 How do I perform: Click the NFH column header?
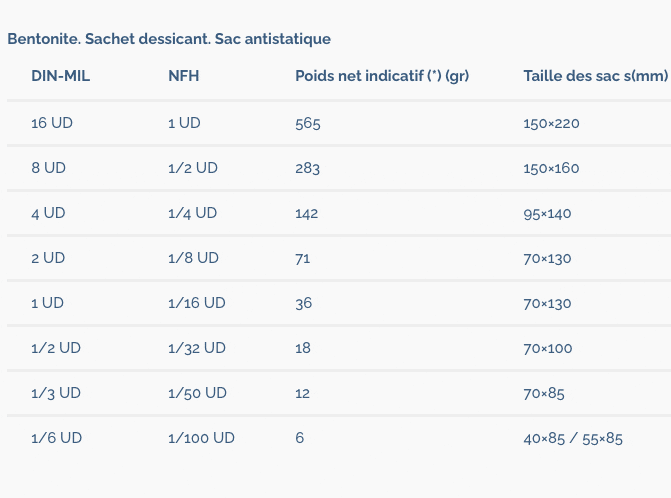[183, 76]
